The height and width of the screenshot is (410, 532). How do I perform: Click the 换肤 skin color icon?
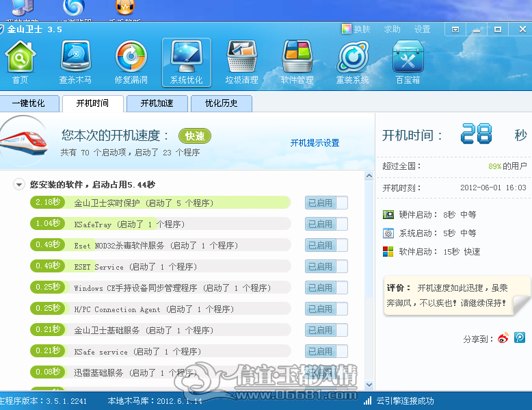coord(347,29)
